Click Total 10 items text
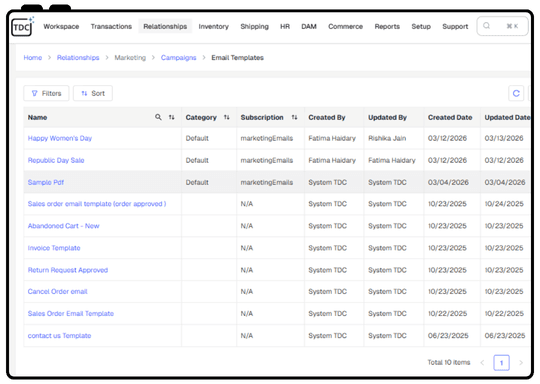Screen dimensions: 540x384 tap(449, 362)
